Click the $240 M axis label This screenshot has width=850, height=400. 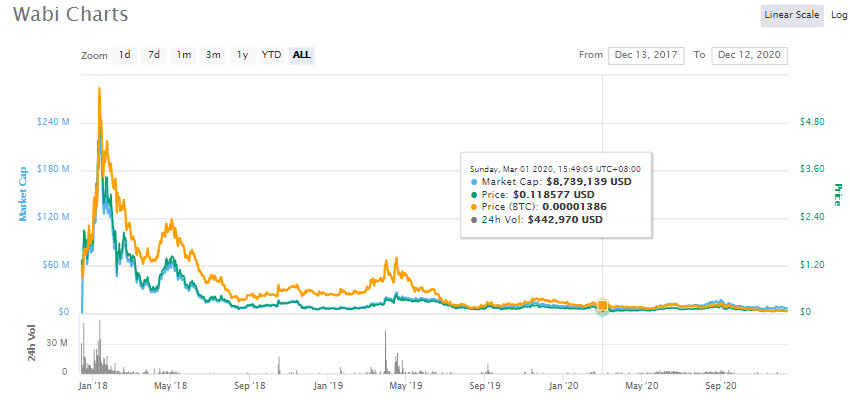pyautogui.click(x=53, y=122)
